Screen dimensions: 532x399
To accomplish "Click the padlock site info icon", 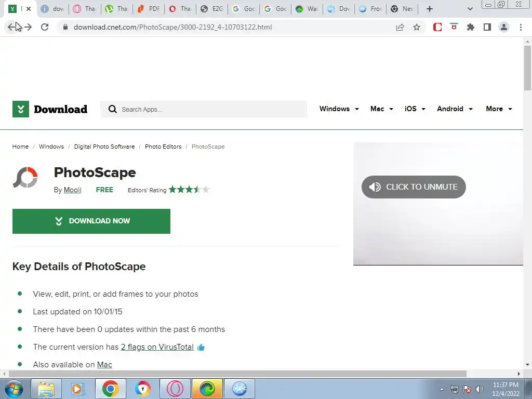I will 65,27.
